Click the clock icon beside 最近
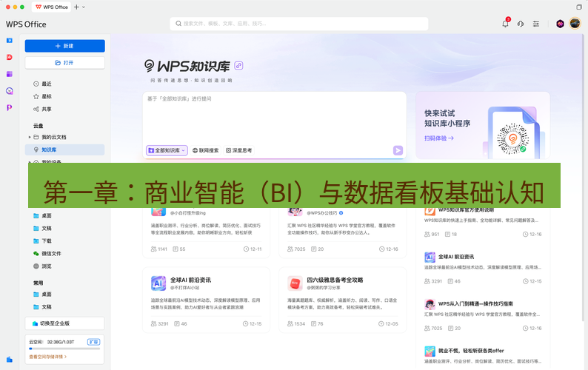The height and width of the screenshot is (370, 588). (36, 84)
